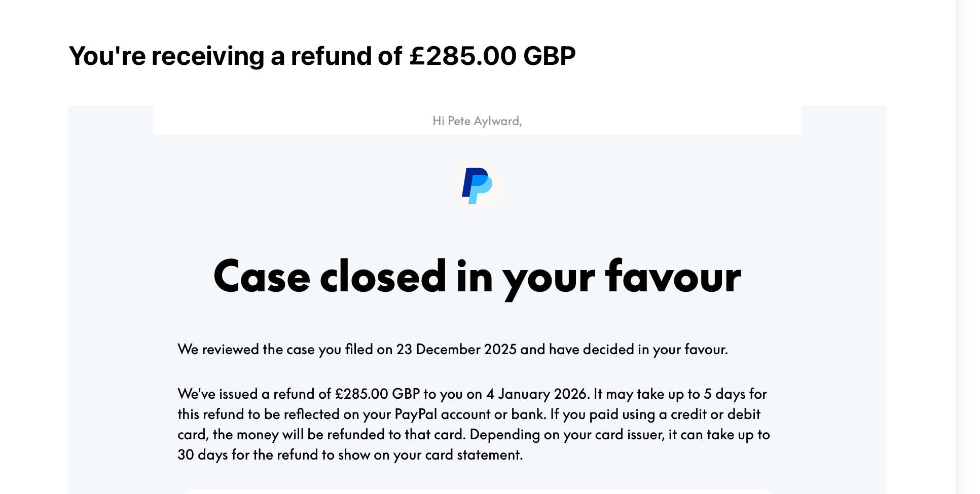Click "Case closed" in the large heading

tap(330, 277)
